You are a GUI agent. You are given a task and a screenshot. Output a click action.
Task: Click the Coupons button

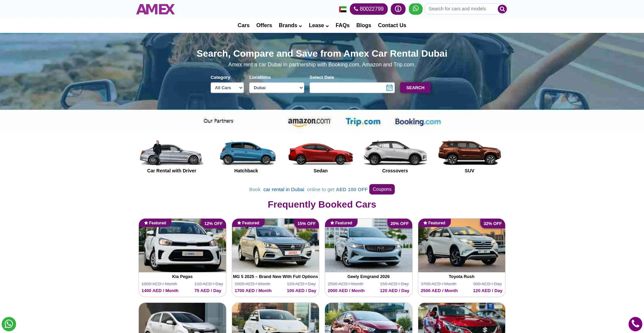(x=382, y=189)
